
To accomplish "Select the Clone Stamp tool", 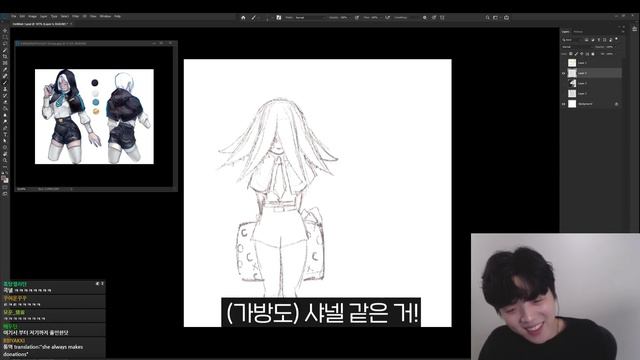I will (5, 89).
